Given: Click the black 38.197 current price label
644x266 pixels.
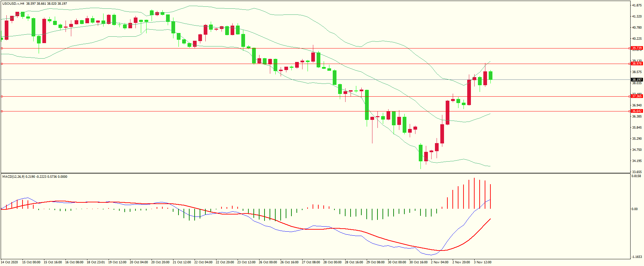Looking at the screenshot, I should (637, 80).
